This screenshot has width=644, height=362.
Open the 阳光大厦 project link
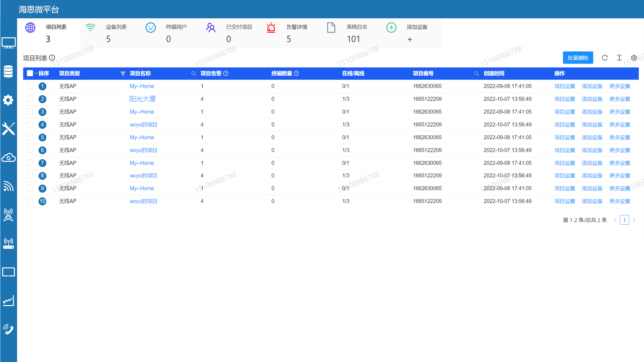[x=142, y=99]
